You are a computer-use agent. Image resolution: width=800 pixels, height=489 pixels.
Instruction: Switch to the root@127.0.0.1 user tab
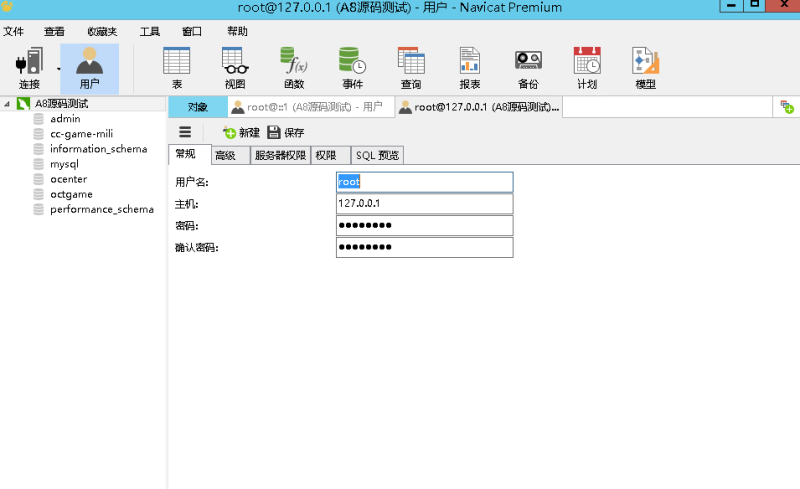pos(480,107)
